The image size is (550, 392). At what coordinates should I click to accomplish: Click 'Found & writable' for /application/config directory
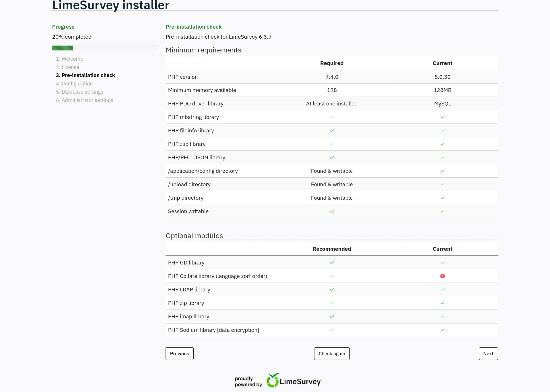coord(332,171)
